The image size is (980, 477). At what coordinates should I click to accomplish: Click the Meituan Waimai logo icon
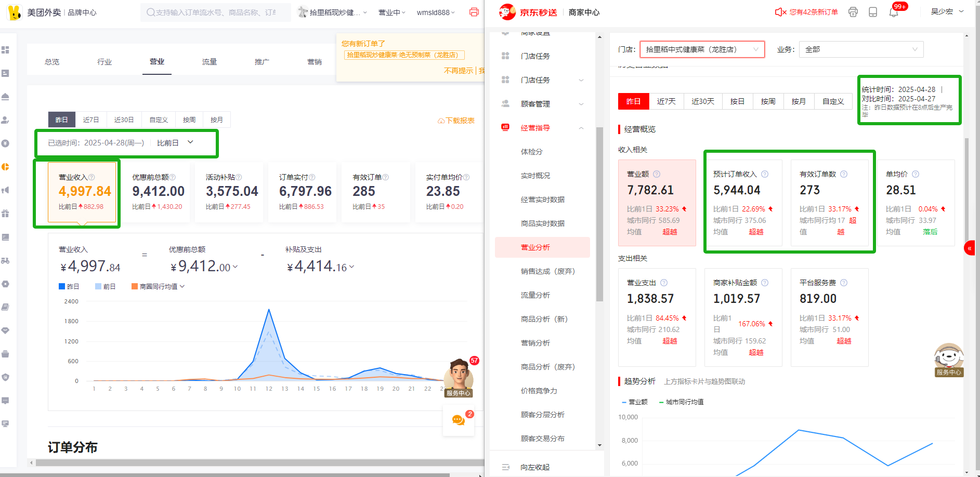[x=15, y=12]
